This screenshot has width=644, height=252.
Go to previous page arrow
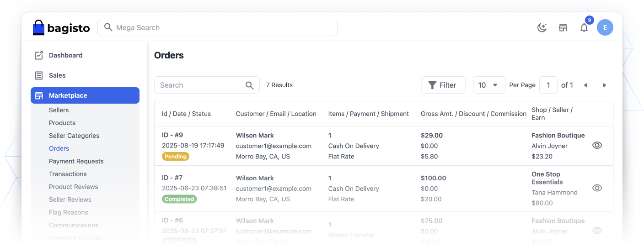click(585, 85)
